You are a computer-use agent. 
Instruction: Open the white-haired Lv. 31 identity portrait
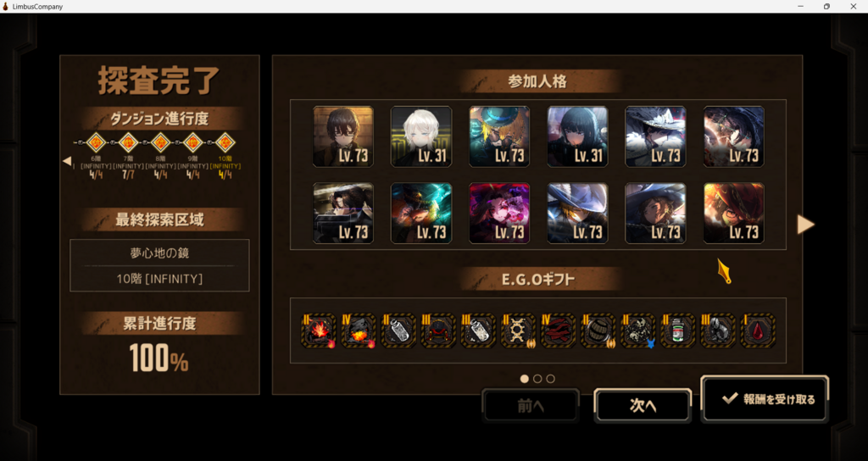[x=421, y=136]
